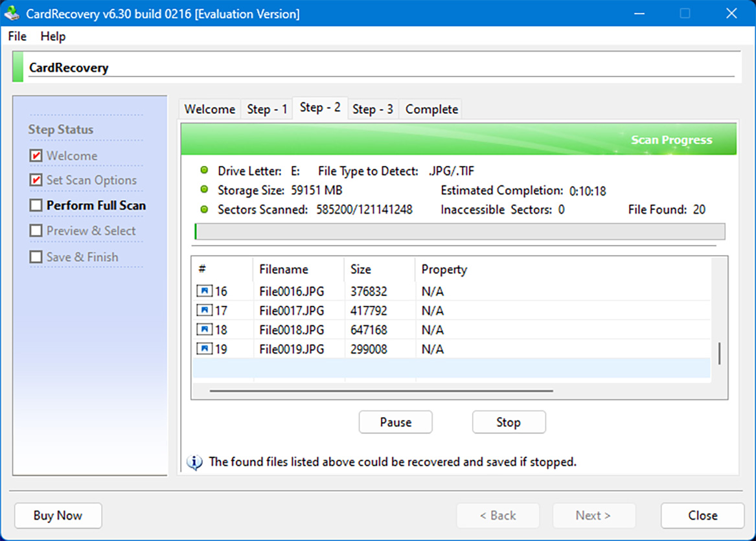Click the green dot beside Sectors Scanned
Screen dimensions: 756x541
[204, 209]
